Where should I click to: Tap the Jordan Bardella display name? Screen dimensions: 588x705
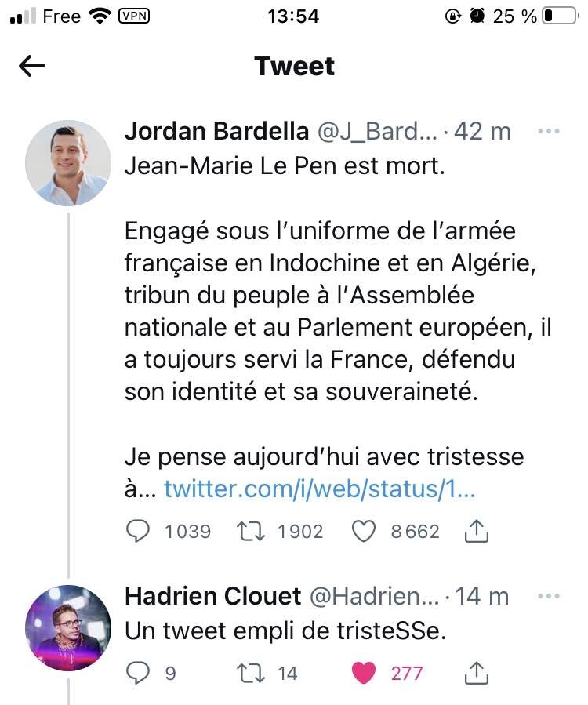pos(216,132)
